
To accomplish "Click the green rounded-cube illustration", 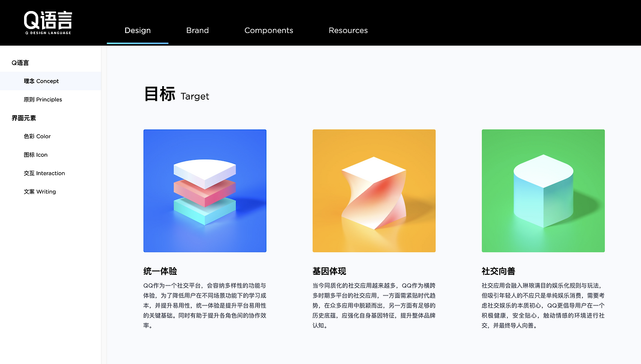I will (x=543, y=191).
